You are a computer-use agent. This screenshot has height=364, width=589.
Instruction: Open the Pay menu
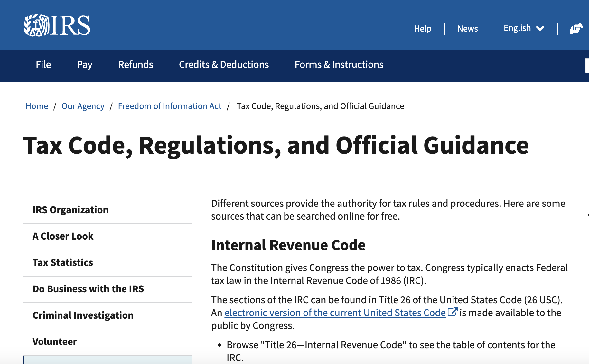pos(84,65)
